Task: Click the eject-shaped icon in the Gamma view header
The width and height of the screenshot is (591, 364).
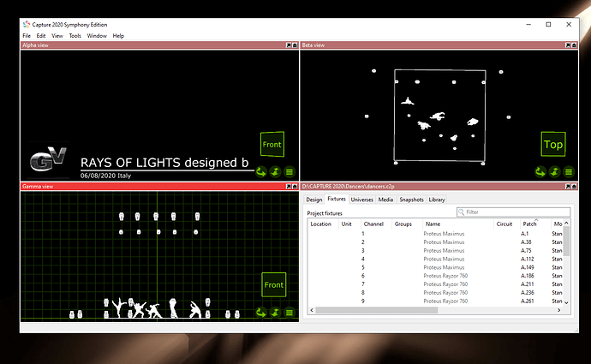Action: pyautogui.click(x=295, y=187)
